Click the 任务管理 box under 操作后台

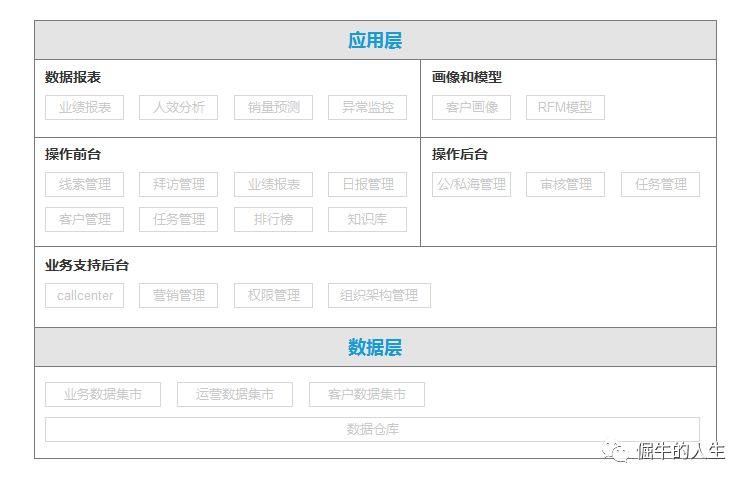coord(661,184)
